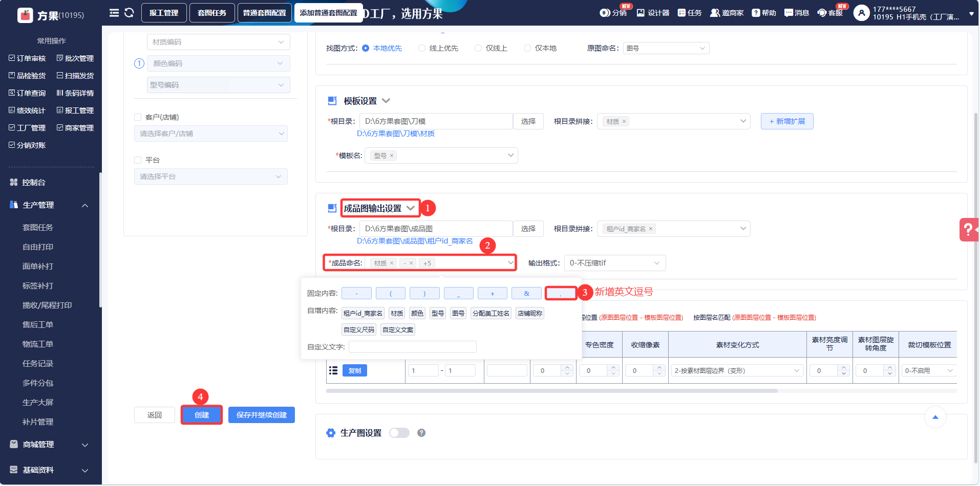Open 批次管理 shortcut
Image resolution: width=980 pixels, height=486 pixels.
tap(75, 58)
